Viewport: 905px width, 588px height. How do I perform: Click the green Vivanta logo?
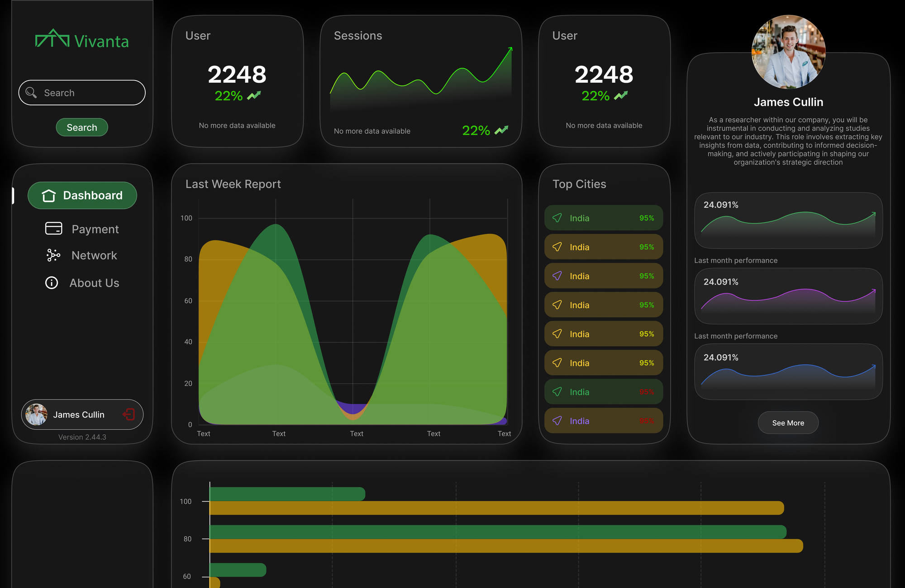(82, 41)
